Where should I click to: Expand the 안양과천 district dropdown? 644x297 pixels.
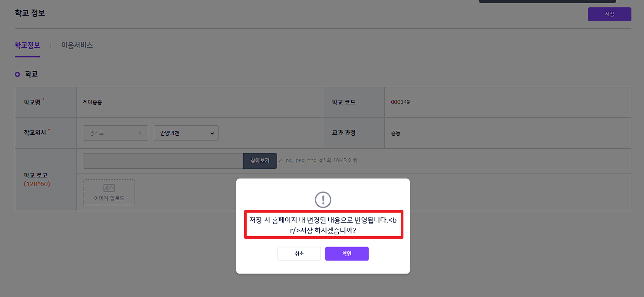click(x=186, y=133)
